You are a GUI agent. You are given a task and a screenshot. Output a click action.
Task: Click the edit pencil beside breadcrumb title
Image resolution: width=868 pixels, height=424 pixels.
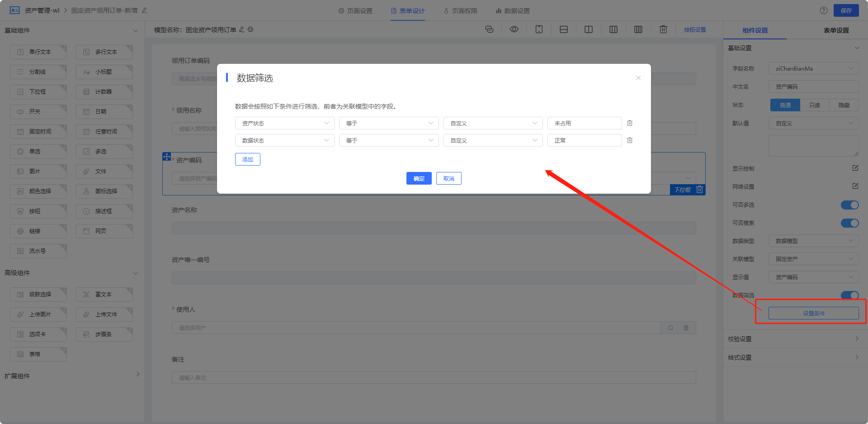(145, 10)
